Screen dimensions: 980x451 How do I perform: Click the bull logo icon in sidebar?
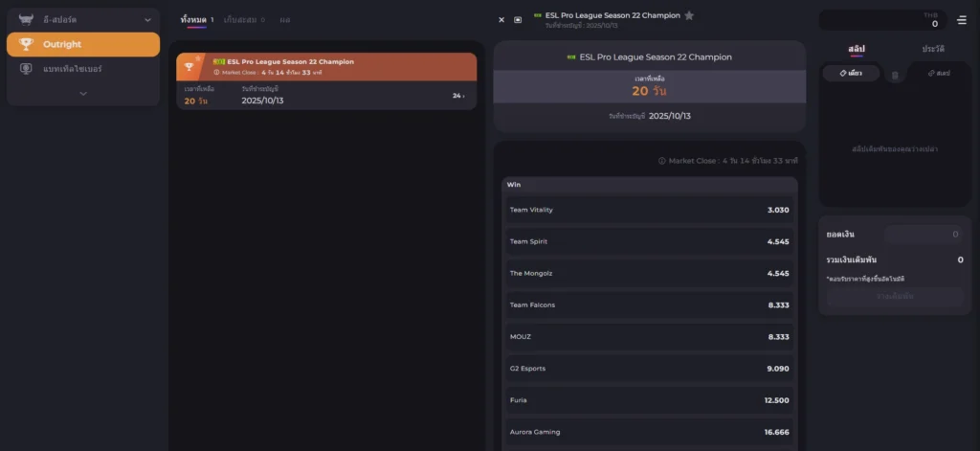click(26, 20)
